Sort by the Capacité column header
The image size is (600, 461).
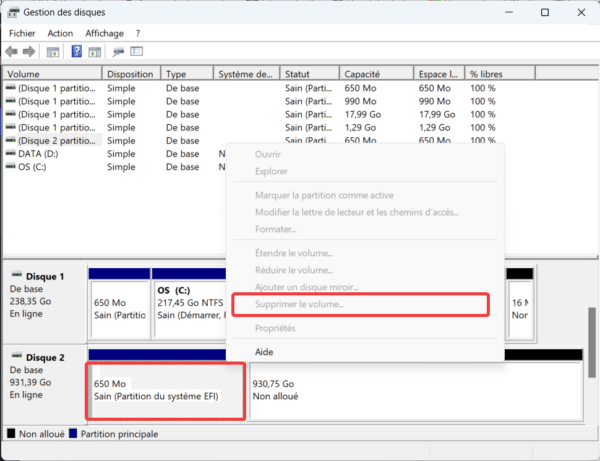point(362,74)
